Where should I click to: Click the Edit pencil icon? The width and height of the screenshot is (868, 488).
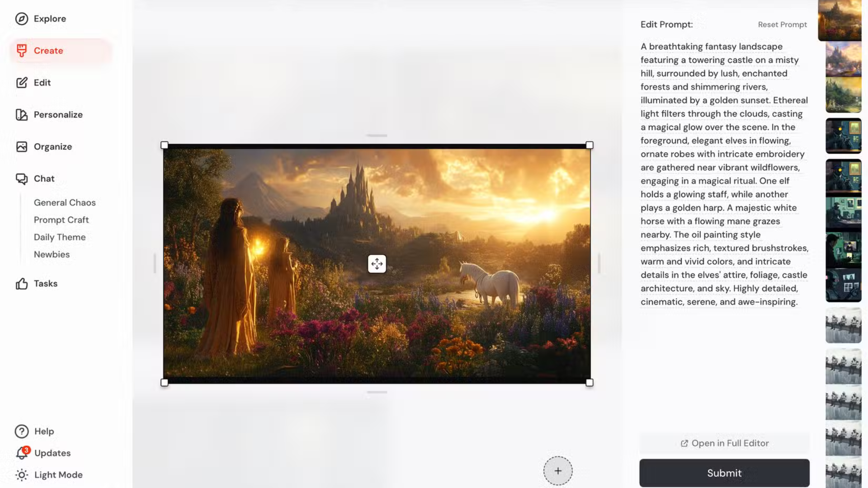pos(21,83)
